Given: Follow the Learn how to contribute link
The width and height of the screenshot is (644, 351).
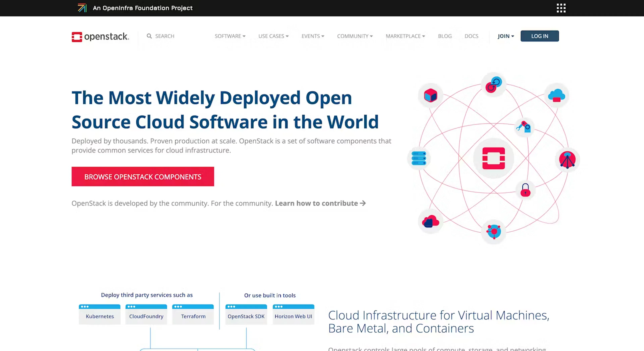Looking at the screenshot, I should [x=320, y=203].
